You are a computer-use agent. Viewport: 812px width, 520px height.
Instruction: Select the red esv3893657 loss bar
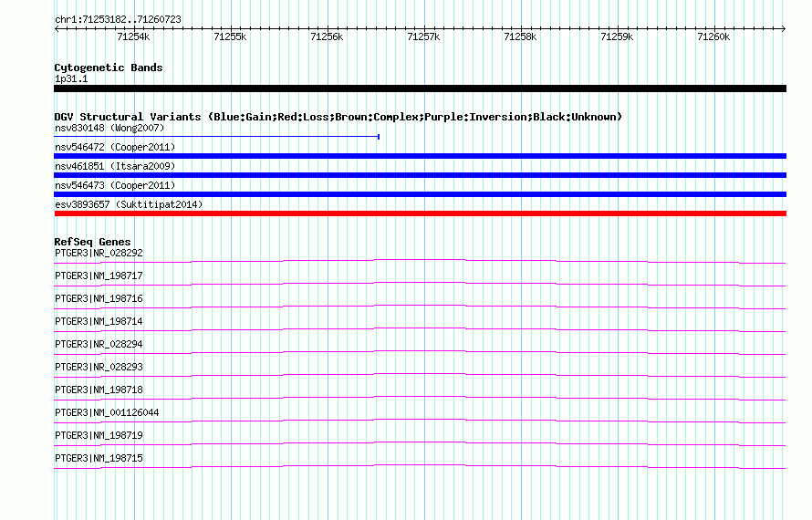[420, 213]
